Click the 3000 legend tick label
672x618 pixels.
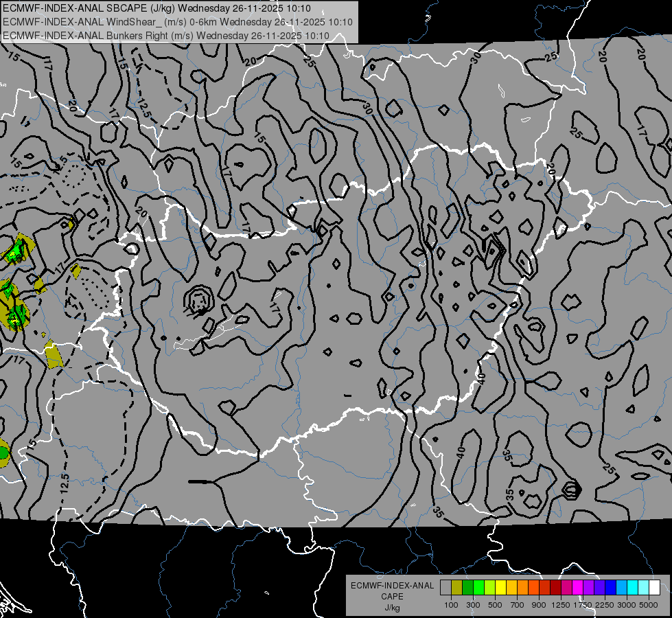tap(627, 605)
